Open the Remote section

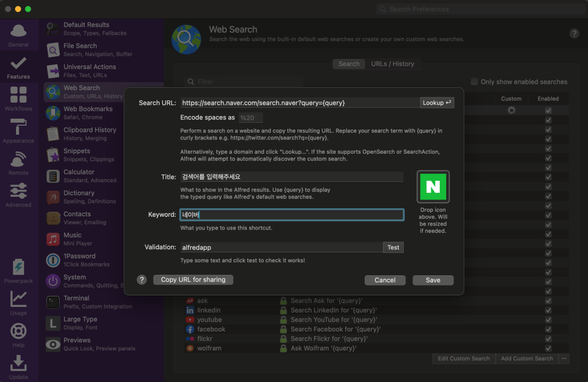[18, 163]
